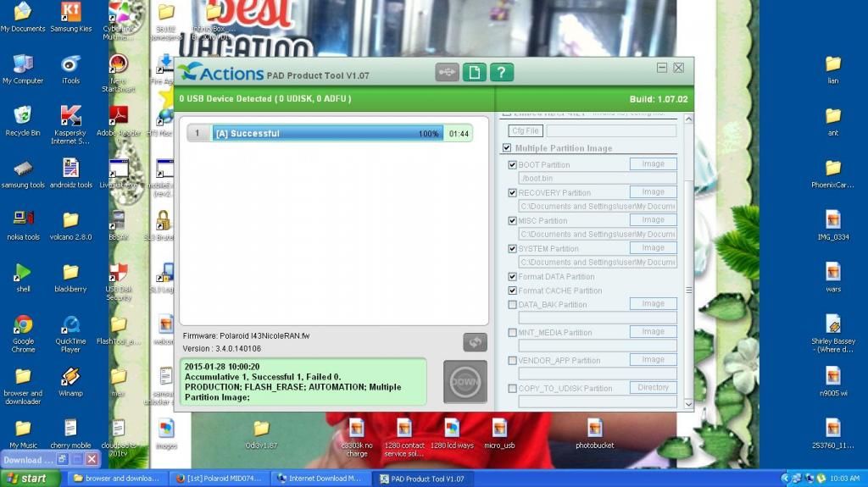This screenshot has width=868, height=487.
Task: Toggle Multiple Partition Image checkbox
Action: 507,147
